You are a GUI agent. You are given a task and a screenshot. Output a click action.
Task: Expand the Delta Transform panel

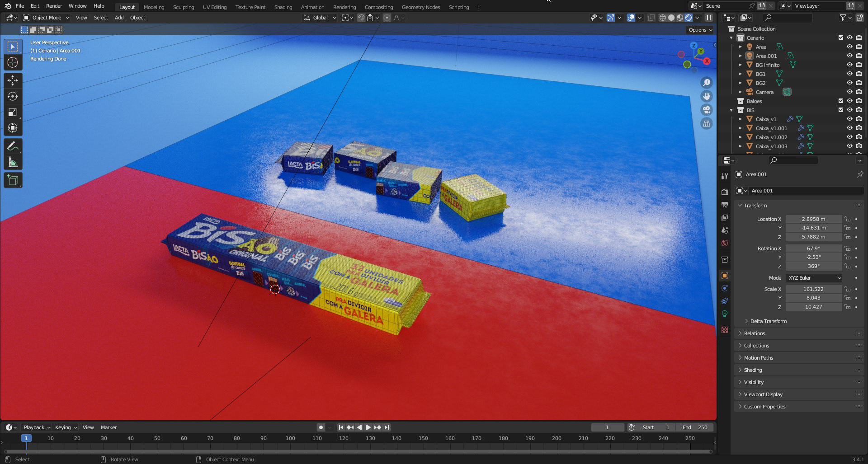pos(768,321)
